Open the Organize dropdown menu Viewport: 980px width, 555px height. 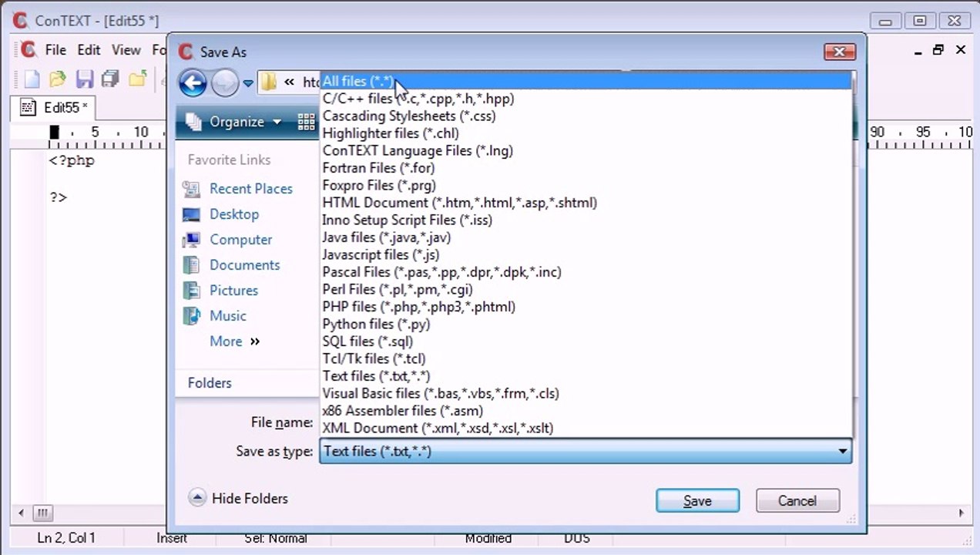(236, 122)
